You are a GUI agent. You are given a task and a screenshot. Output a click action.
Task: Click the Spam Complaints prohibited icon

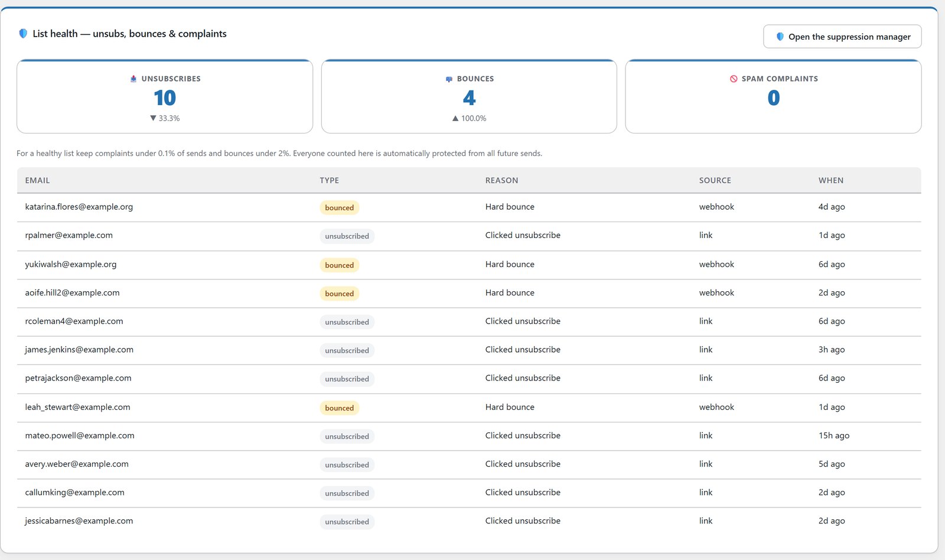pyautogui.click(x=734, y=79)
